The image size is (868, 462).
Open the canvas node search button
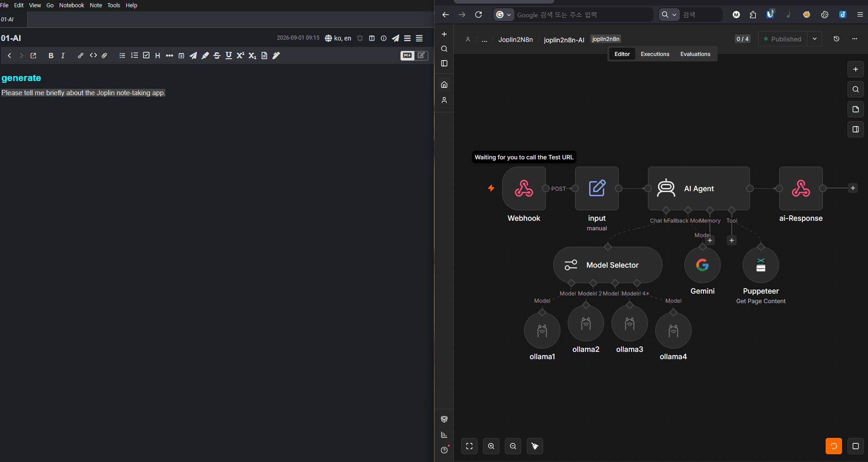point(856,89)
